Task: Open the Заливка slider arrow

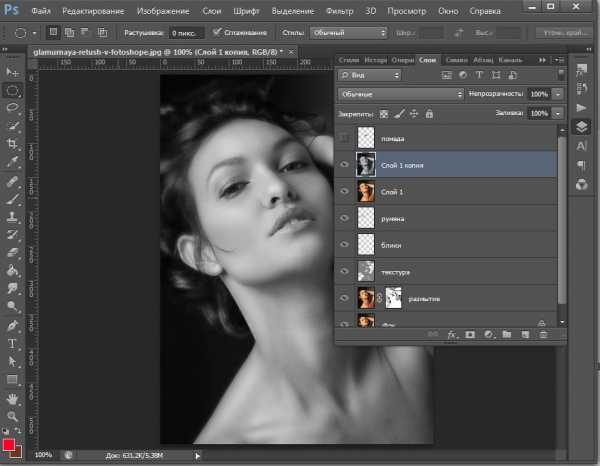Action: click(558, 113)
